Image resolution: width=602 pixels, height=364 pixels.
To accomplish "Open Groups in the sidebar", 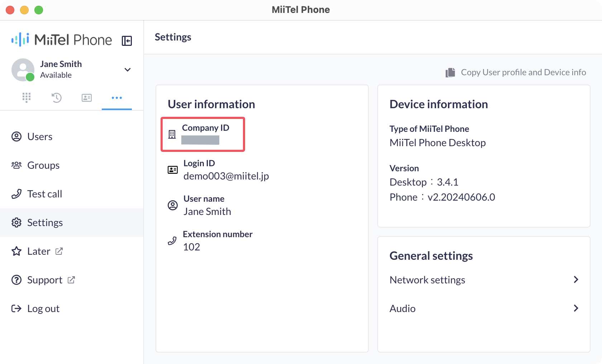I will (x=72, y=165).
